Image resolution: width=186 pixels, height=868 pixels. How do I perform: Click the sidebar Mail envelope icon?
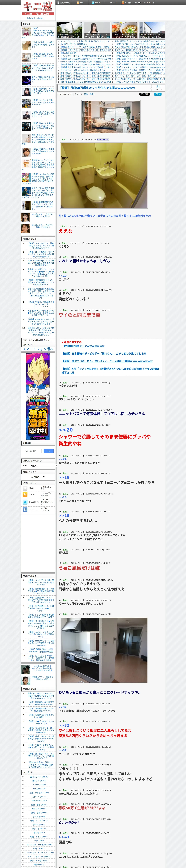point(25,488)
